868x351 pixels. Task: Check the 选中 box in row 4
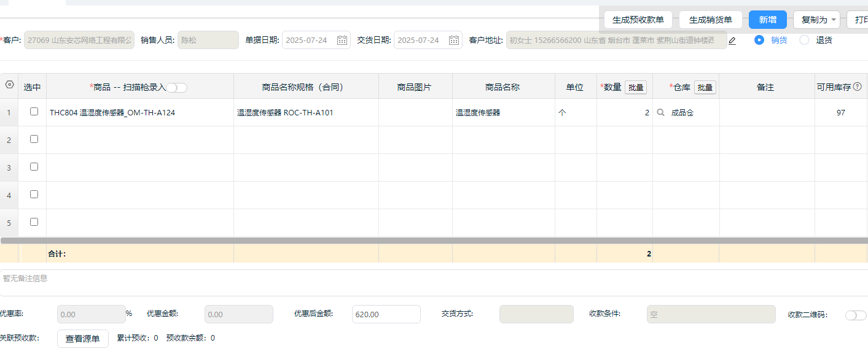tap(34, 195)
